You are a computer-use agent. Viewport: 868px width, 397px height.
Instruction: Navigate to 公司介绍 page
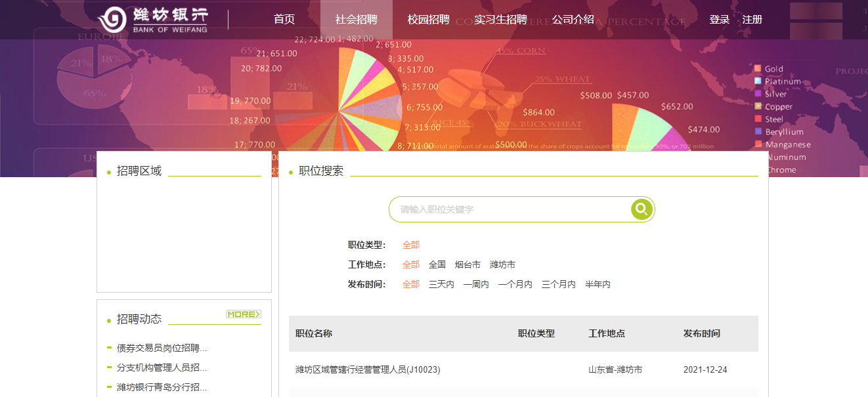(573, 20)
